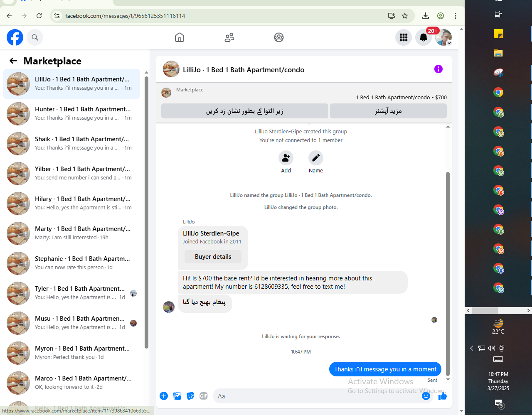Show hidden system tray icons chevron

472,348
